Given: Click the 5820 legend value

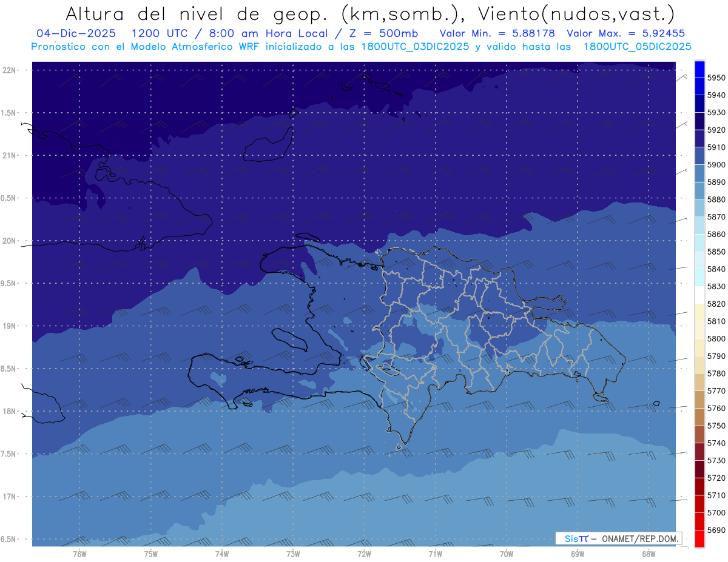Looking at the screenshot, I should [x=716, y=304].
